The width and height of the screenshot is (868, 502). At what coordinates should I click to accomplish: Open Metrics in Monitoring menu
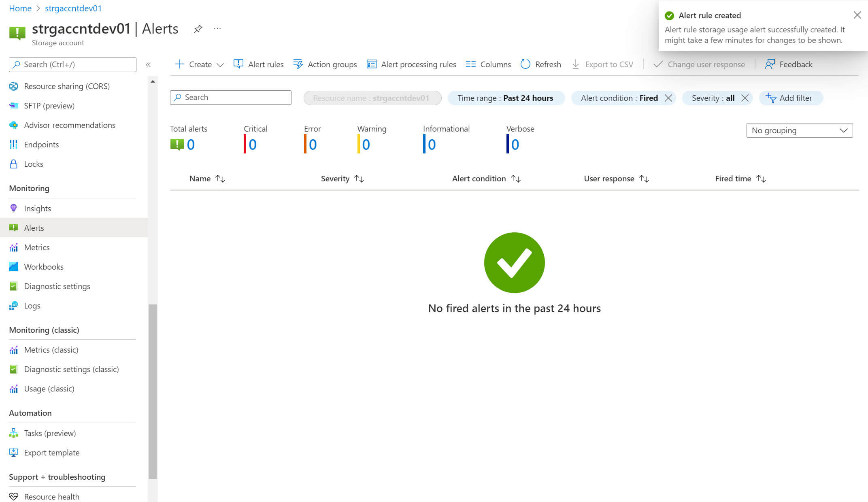[x=36, y=247]
